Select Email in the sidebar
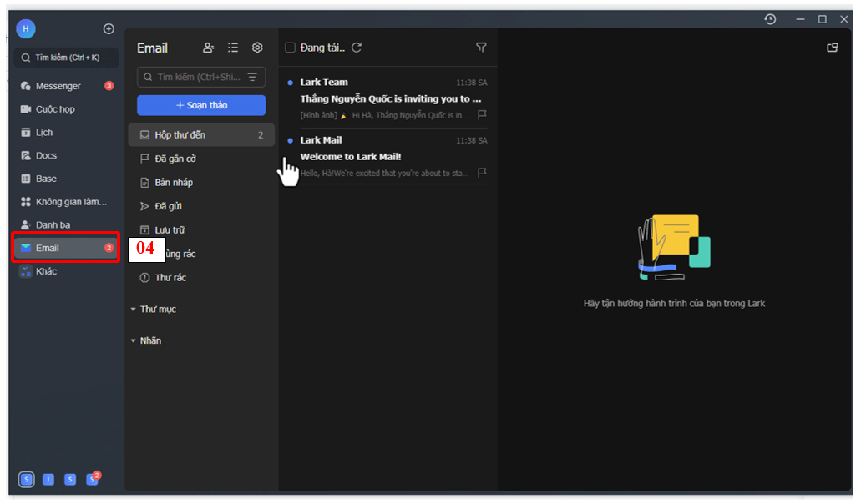 66,248
